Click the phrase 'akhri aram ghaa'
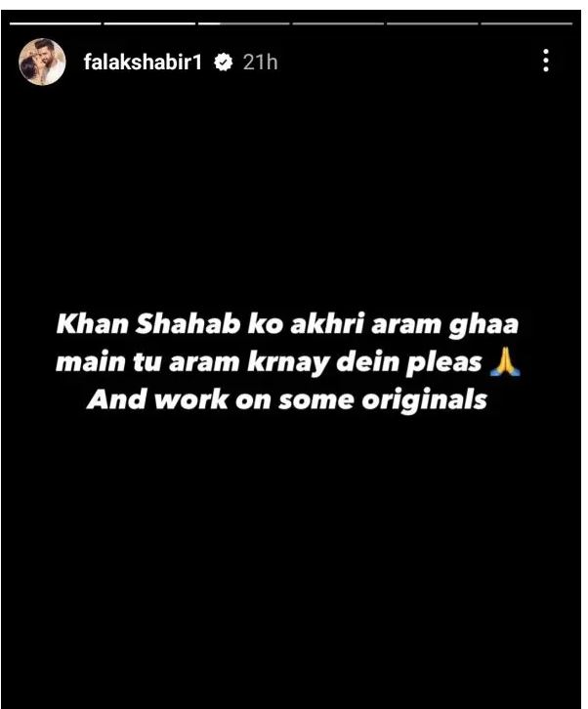Image resolution: width=588 pixels, height=709 pixels. pyautogui.click(x=404, y=325)
